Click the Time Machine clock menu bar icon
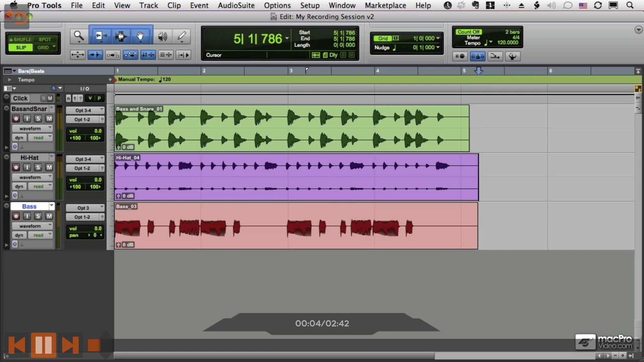 pos(447,5)
